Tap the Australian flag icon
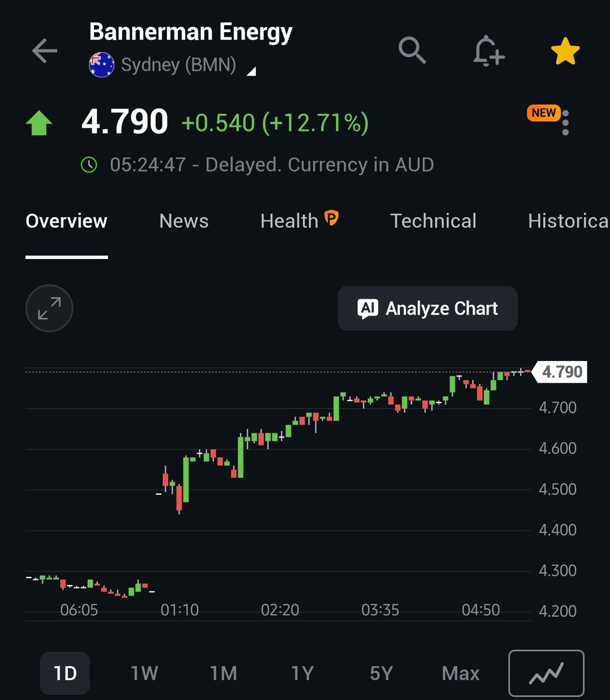The width and height of the screenshot is (610, 700). click(101, 65)
